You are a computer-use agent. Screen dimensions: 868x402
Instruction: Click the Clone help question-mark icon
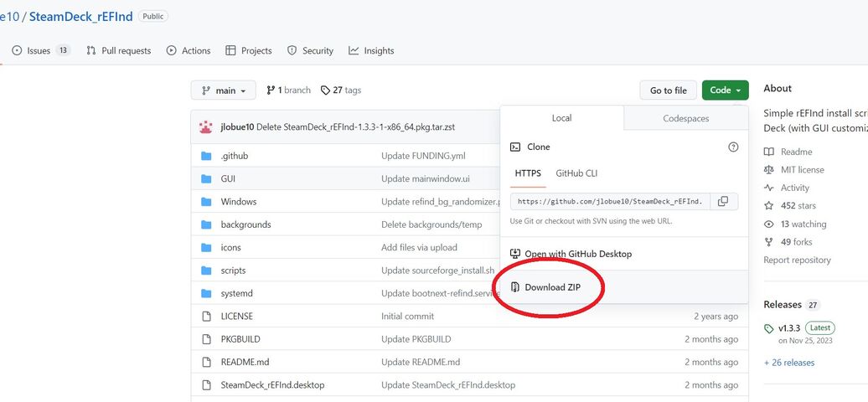point(733,147)
